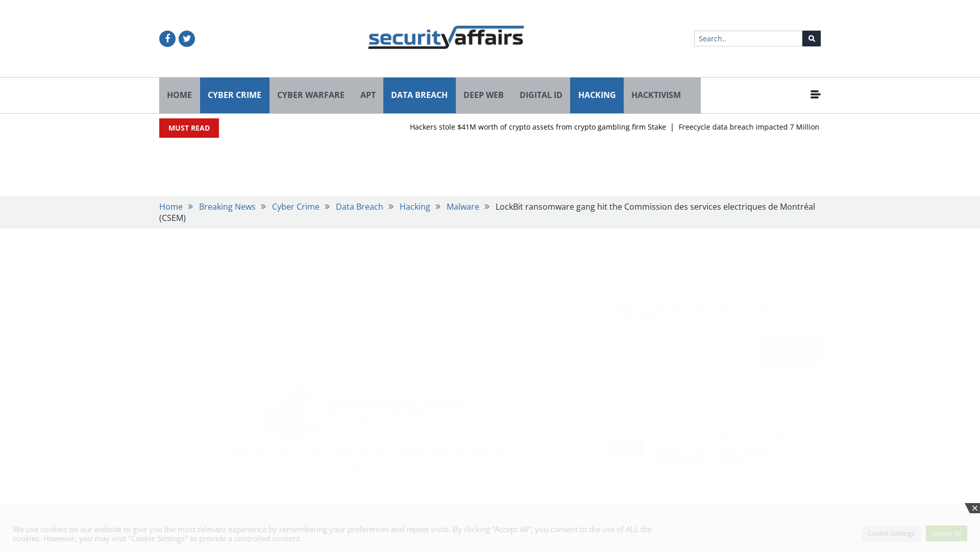Click Freecycle data breach headline link
Image resolution: width=980 pixels, height=551 pixels.
(x=749, y=127)
